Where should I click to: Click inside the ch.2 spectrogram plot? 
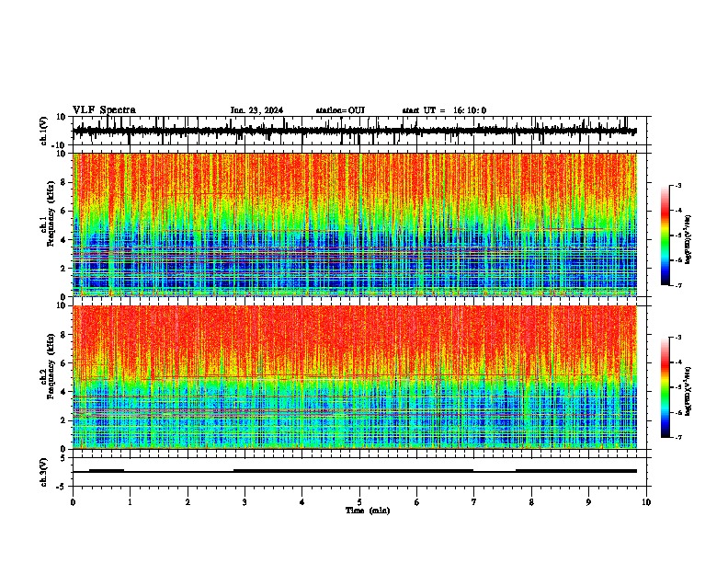tap(355, 377)
